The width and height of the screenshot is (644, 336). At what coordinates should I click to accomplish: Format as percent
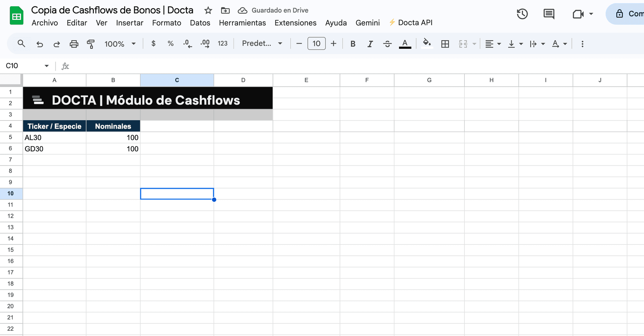tap(170, 43)
